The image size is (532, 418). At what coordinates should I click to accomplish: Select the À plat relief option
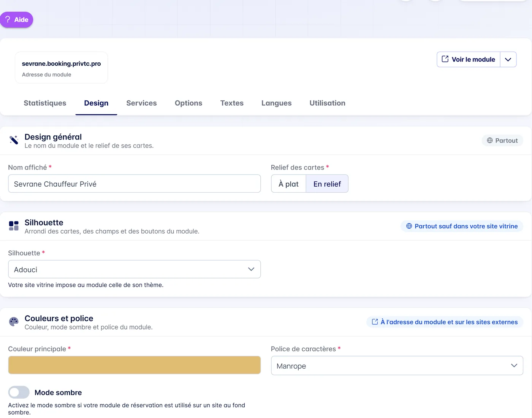click(288, 184)
